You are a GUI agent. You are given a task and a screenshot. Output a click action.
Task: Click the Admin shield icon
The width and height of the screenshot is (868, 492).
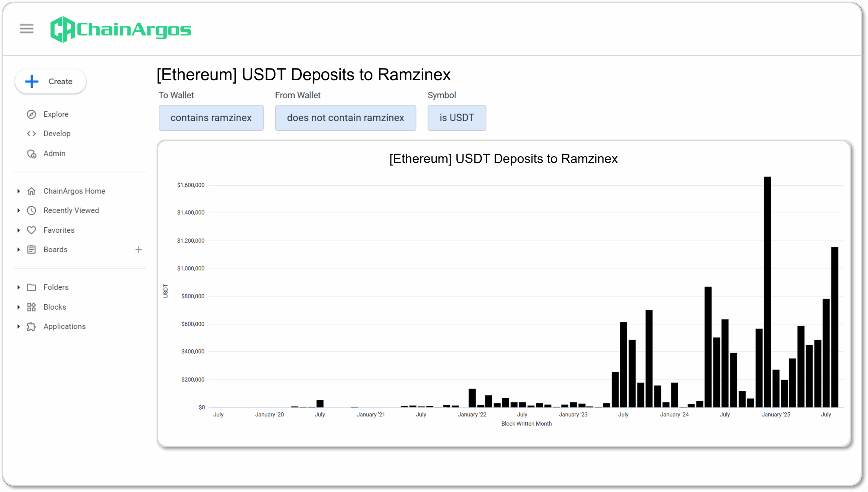click(32, 154)
